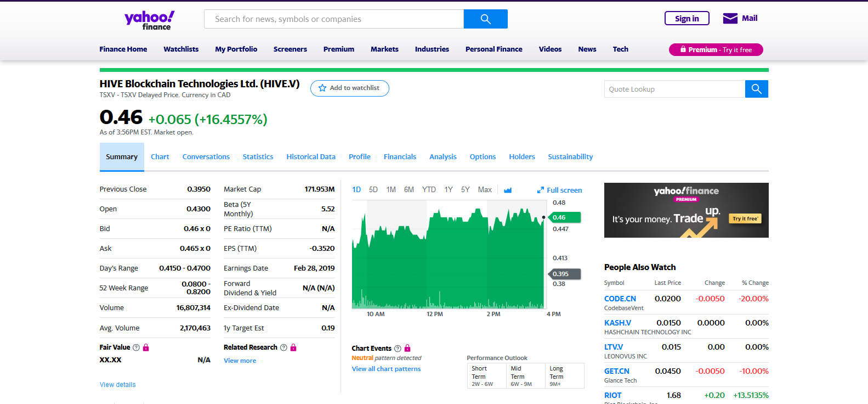Click the blue search magnifier button
Screen dimensions: 868x404
[x=485, y=19]
